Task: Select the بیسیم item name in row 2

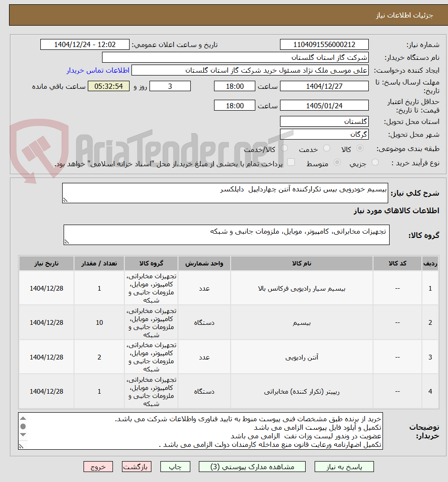Action: pos(302,323)
